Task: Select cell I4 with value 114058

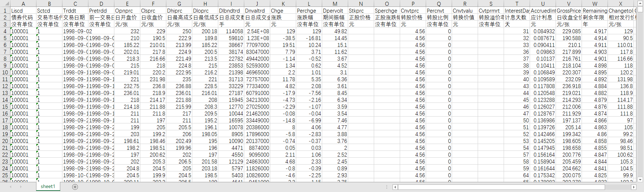Action: pyautogui.click(x=231, y=31)
